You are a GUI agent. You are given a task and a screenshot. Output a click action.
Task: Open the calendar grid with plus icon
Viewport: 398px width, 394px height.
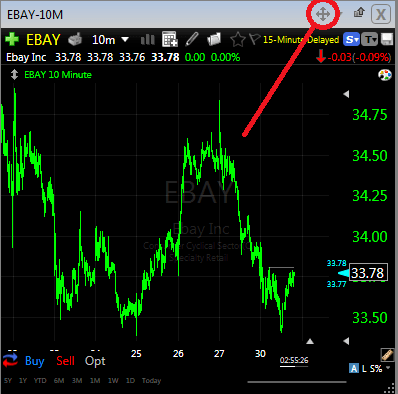170,39
